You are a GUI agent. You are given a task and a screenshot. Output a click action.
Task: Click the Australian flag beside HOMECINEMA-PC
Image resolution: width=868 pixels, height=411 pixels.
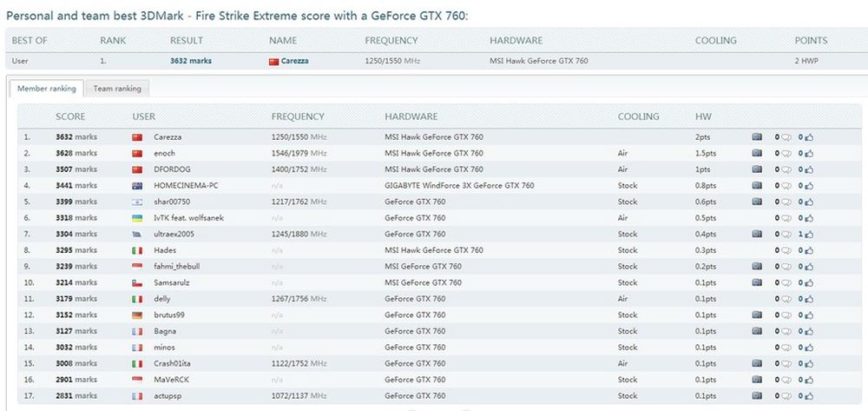[x=137, y=186]
